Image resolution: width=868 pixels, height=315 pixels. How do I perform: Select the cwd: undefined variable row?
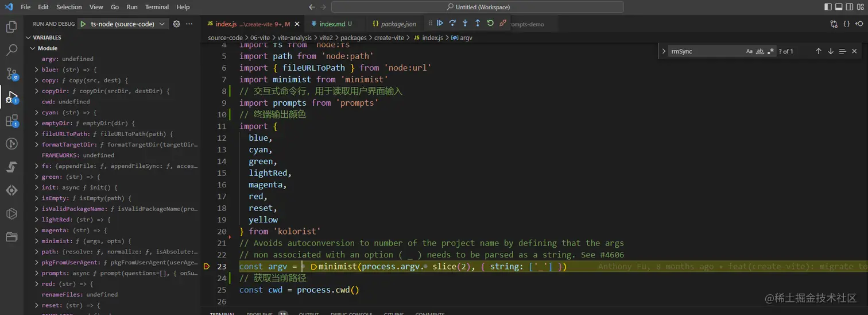pyautogui.click(x=112, y=102)
